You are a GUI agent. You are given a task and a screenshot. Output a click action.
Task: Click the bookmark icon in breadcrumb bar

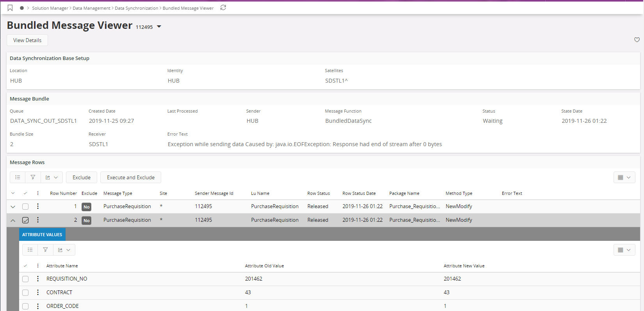click(x=10, y=8)
